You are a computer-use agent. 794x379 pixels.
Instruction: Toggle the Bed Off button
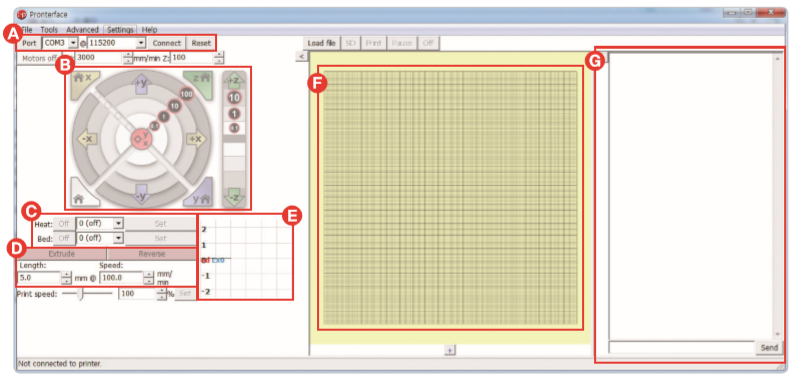[64, 238]
